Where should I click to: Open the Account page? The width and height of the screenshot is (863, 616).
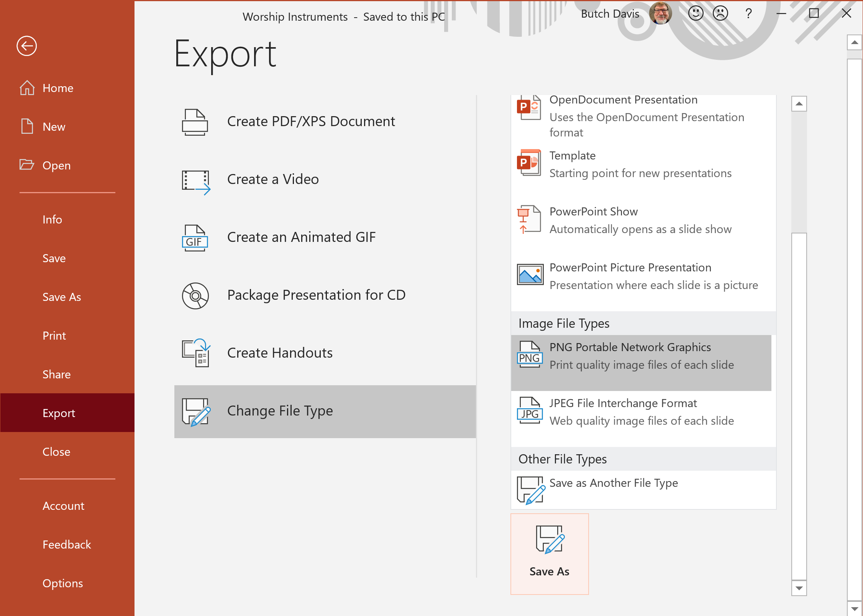[67, 506]
